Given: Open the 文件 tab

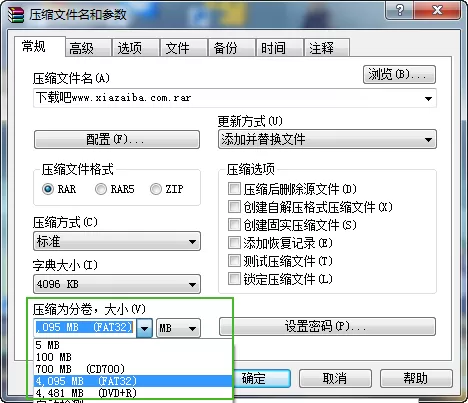Looking at the screenshot, I should (183, 48).
